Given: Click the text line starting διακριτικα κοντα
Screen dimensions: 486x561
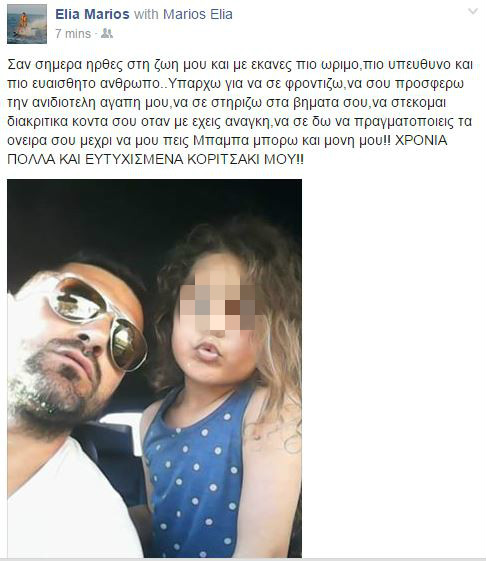Looking at the screenshot, I should 240,122.
